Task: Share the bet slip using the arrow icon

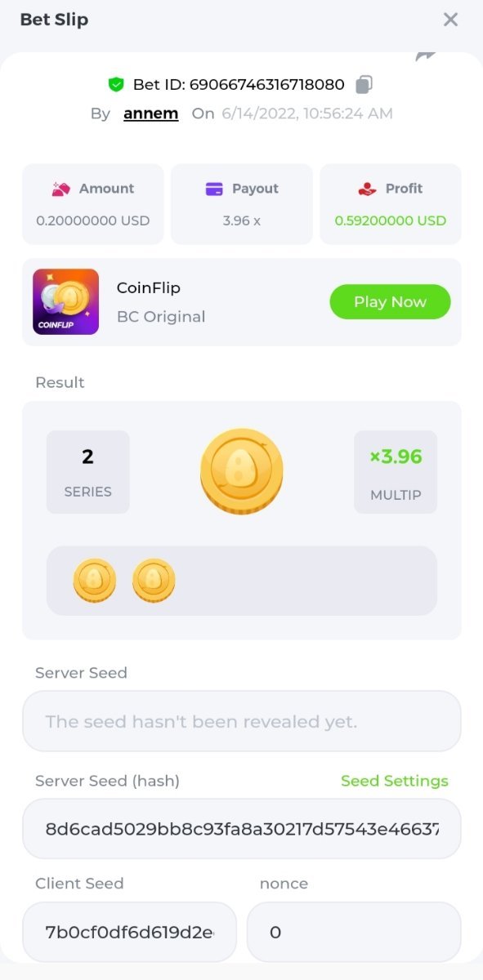Action: click(426, 56)
